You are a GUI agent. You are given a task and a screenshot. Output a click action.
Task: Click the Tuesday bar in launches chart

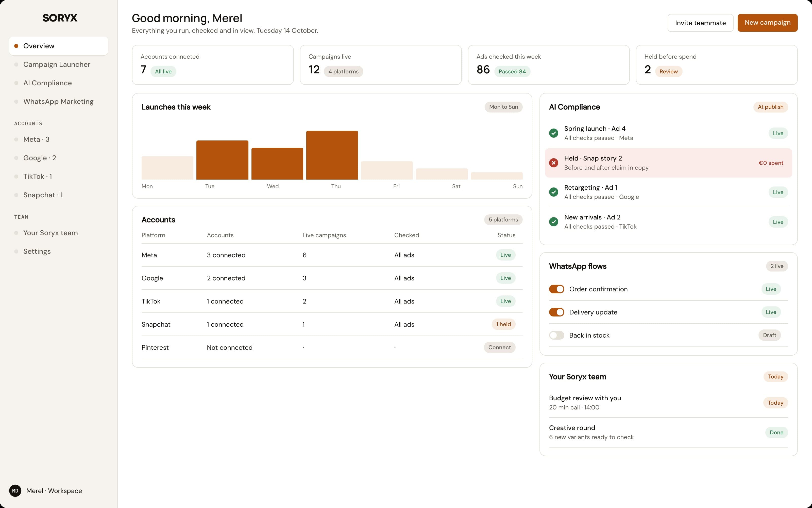222,160
